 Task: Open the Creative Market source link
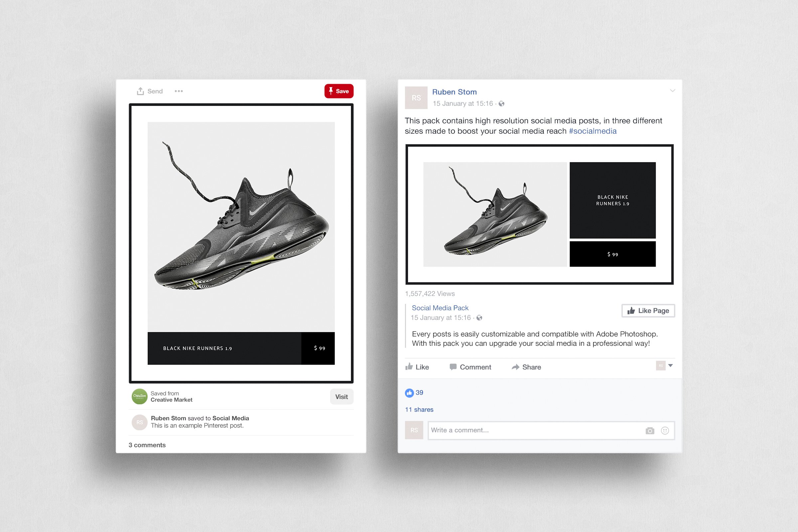(x=171, y=400)
